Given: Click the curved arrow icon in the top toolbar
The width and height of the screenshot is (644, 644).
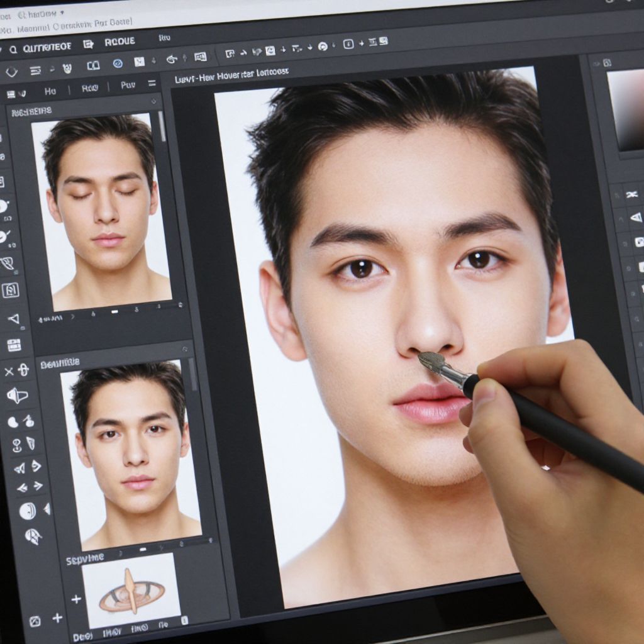Looking at the screenshot, I should 170,59.
